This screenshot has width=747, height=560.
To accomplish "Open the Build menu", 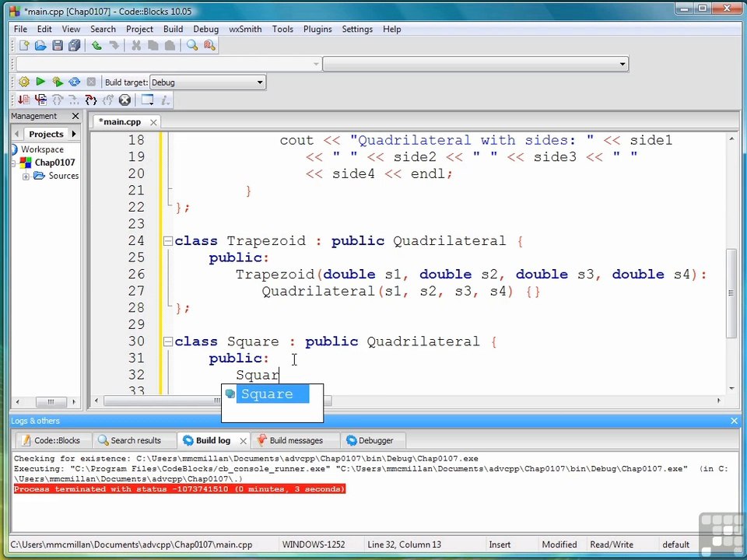I will click(x=173, y=29).
